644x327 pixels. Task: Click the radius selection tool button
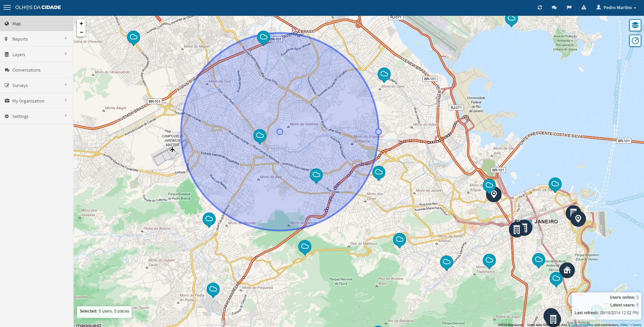click(635, 41)
